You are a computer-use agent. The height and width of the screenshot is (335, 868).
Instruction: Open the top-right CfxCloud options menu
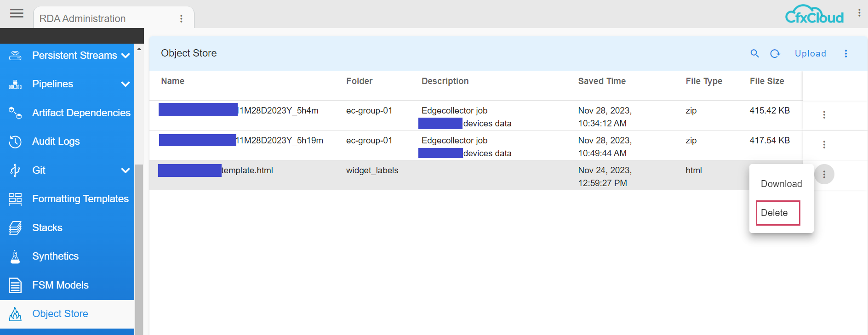[x=859, y=13]
